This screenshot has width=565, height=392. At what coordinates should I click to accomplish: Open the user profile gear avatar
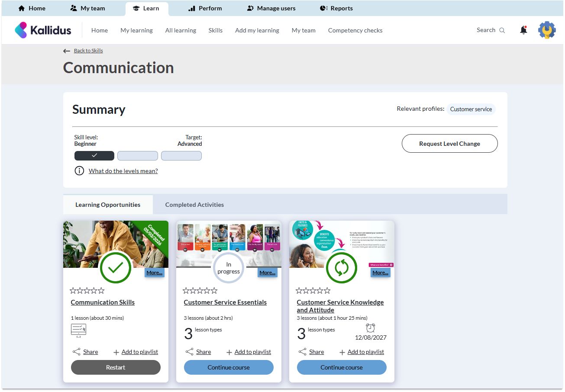547,30
